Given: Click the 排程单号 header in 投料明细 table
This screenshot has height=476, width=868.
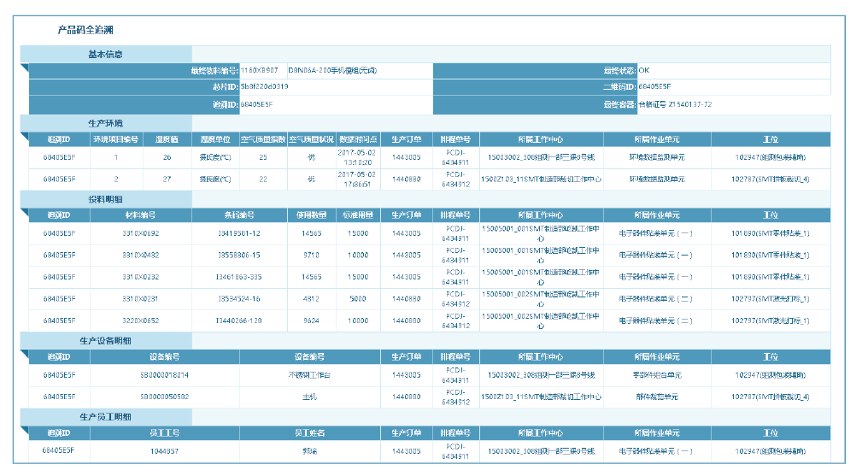Looking at the screenshot, I should pyautogui.click(x=455, y=215).
